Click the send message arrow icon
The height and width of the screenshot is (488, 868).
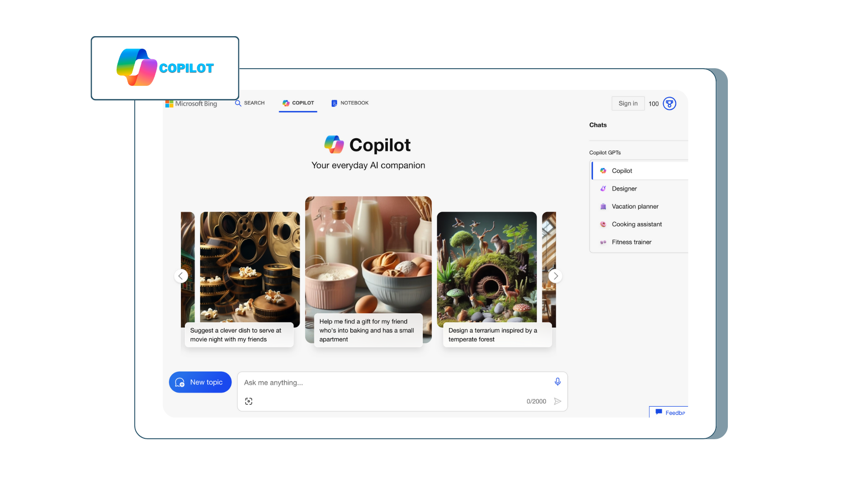pos(557,400)
